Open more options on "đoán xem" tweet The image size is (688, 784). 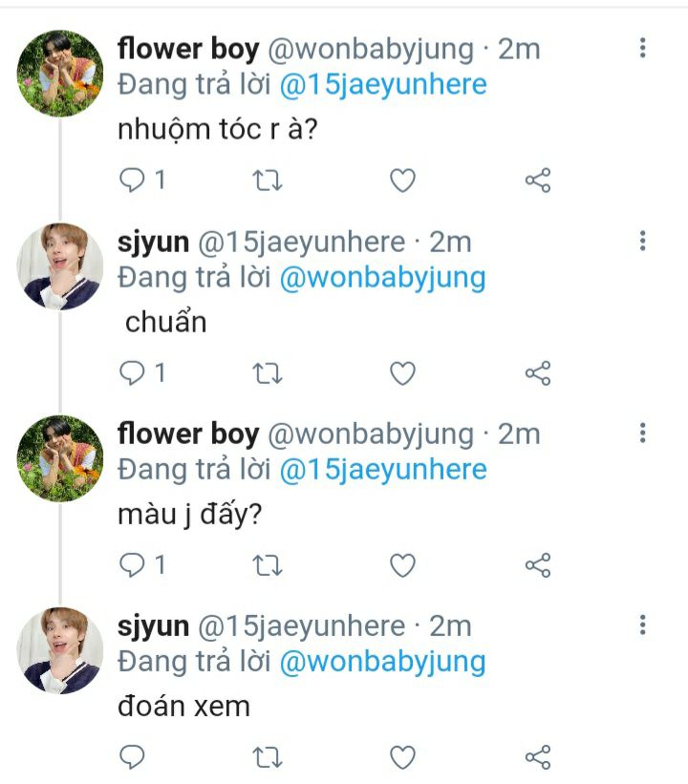click(643, 625)
